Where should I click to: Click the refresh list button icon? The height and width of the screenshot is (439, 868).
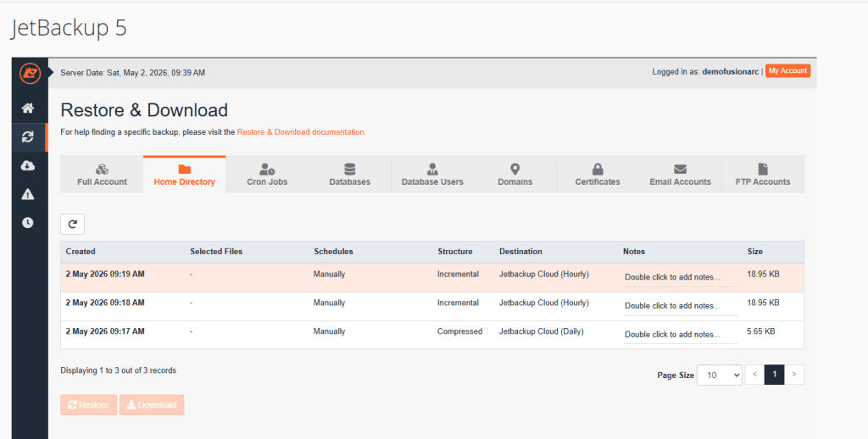73,225
